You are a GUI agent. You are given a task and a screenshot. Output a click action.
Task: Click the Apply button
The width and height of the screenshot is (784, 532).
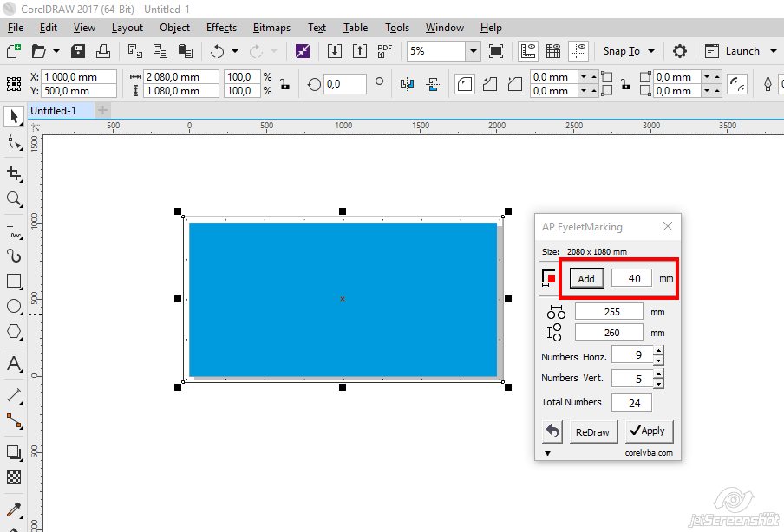pyautogui.click(x=649, y=431)
